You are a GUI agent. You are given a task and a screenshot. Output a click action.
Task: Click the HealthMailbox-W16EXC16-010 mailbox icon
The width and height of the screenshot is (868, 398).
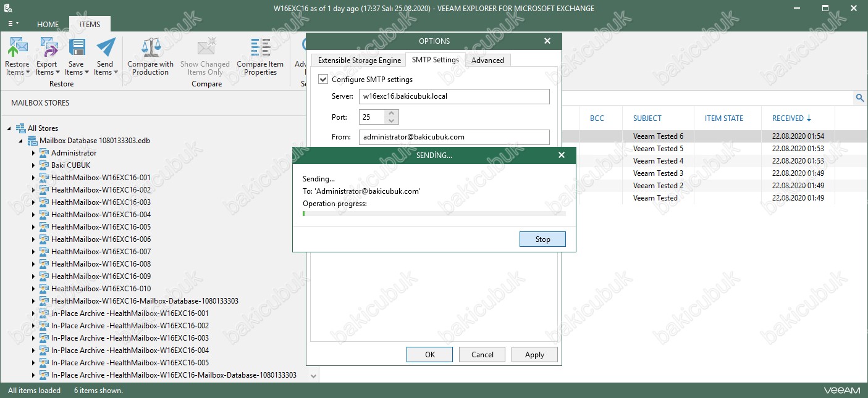pos(44,289)
